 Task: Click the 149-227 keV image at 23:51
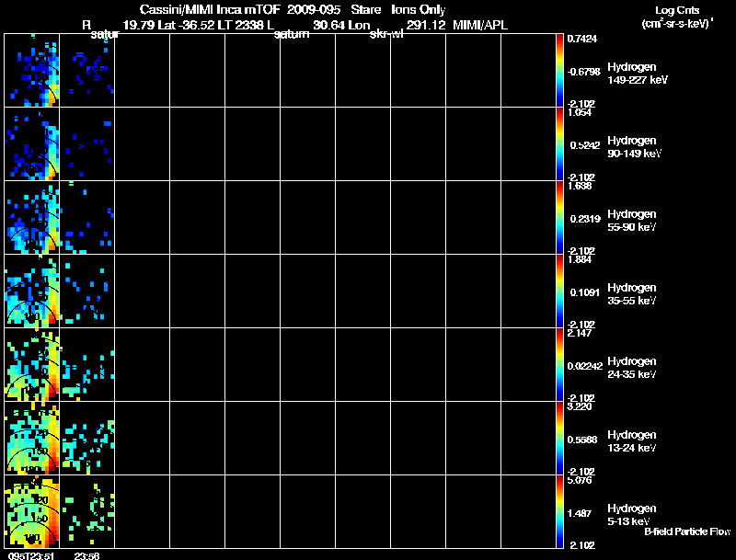click(x=32, y=71)
